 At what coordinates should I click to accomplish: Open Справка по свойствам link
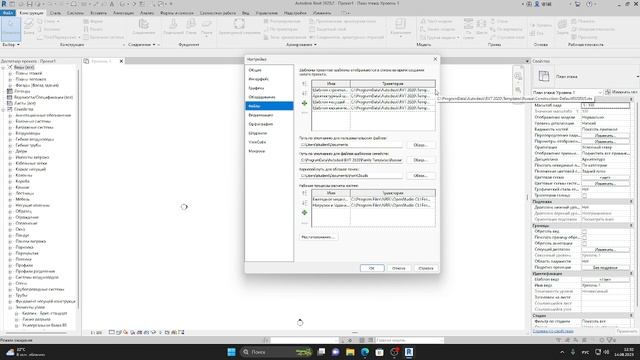pyautogui.click(x=553, y=331)
